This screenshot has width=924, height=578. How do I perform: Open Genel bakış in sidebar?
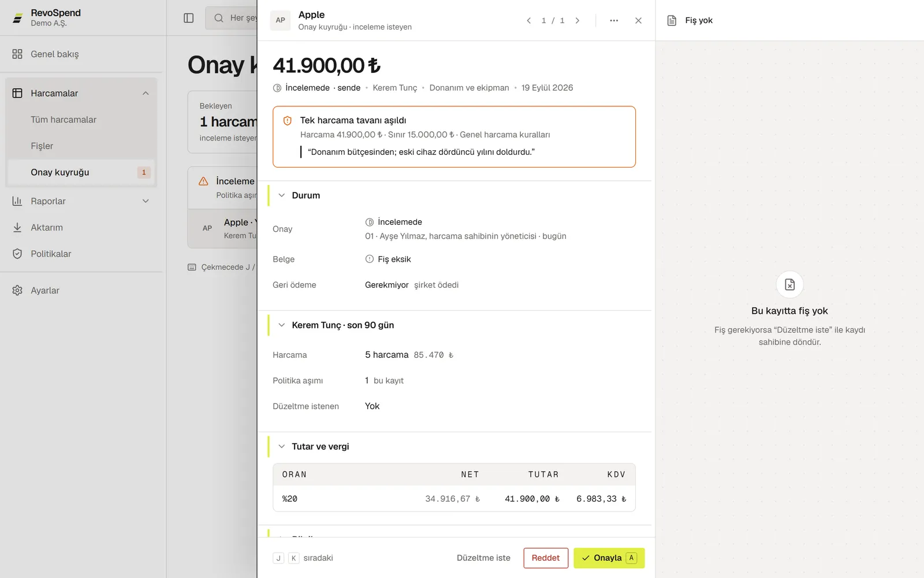click(x=81, y=54)
